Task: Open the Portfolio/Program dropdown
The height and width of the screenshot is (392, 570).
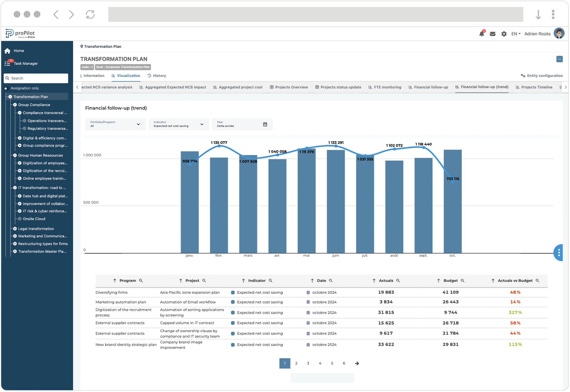Action: pyautogui.click(x=115, y=124)
